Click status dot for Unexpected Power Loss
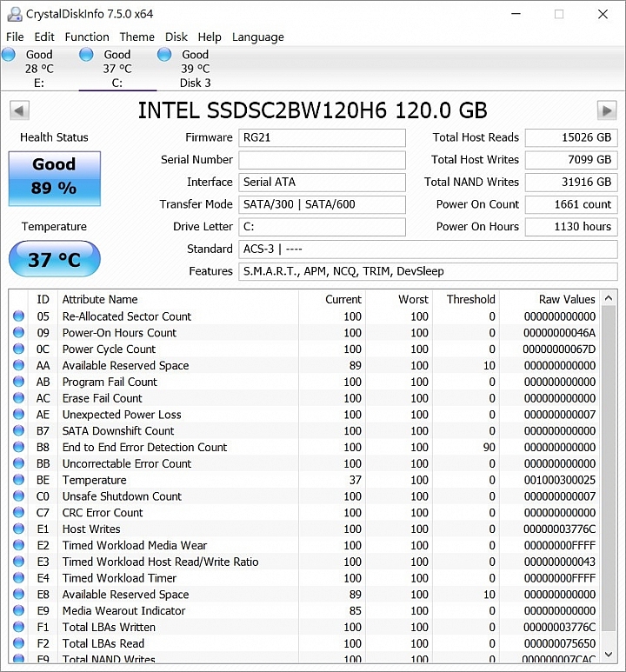Viewport: 626px width, 672px height. [x=18, y=415]
